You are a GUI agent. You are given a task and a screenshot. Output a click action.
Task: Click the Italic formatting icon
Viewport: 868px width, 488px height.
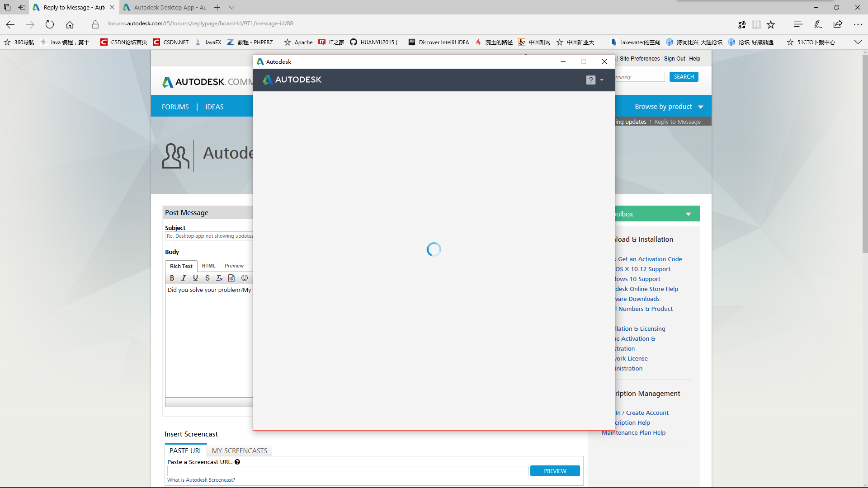184,278
